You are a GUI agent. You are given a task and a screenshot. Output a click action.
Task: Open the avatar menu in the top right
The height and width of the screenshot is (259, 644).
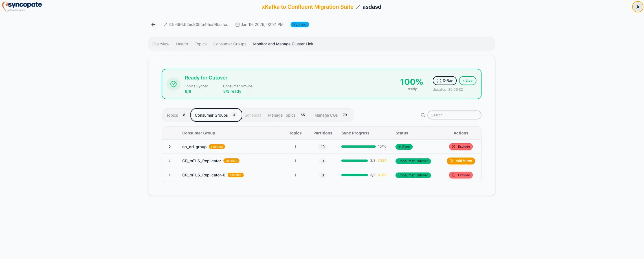[x=638, y=6]
